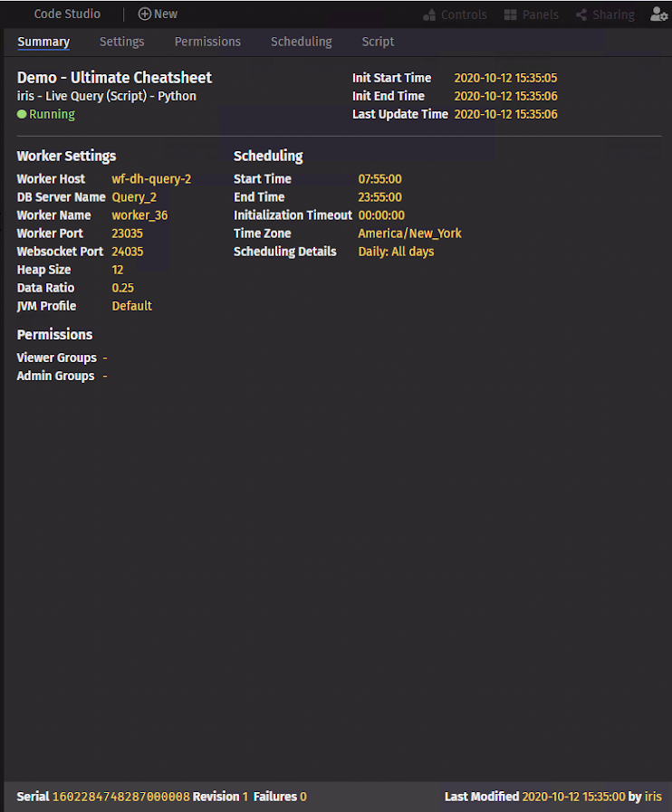The width and height of the screenshot is (672, 812).
Task: Switch to the Summary tab
Action: point(43,42)
